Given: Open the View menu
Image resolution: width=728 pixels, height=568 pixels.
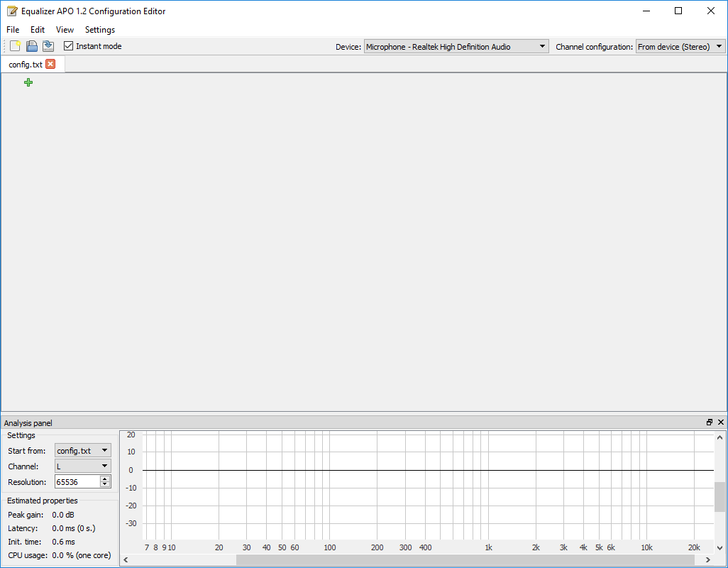Looking at the screenshot, I should (x=65, y=30).
